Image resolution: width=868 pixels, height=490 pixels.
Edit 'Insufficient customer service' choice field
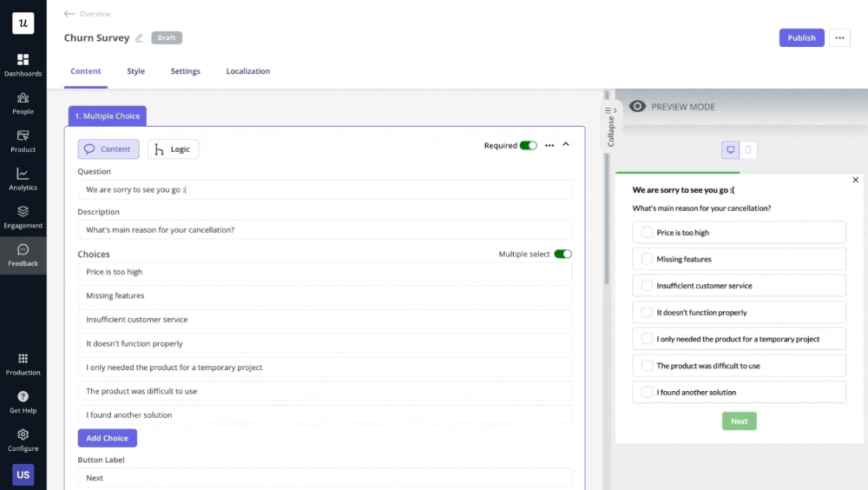pos(325,319)
